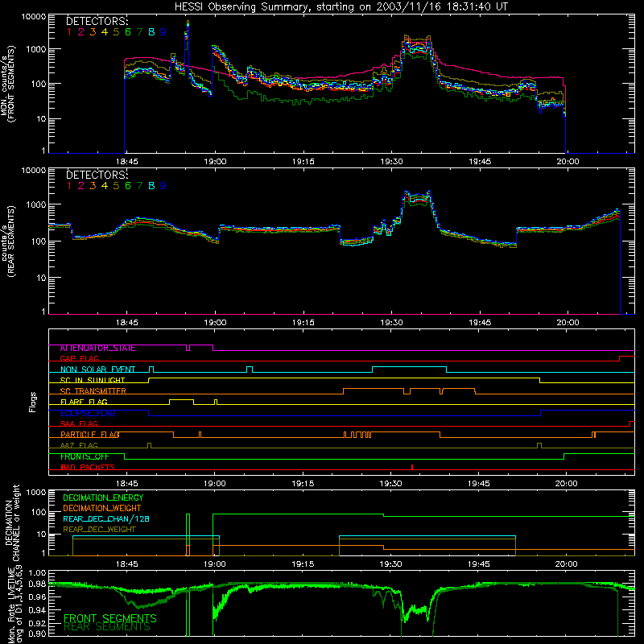This screenshot has height=644, width=644.
Task: Click 19:30 tick label under rear segments plot
Action: pyautogui.click(x=391, y=323)
